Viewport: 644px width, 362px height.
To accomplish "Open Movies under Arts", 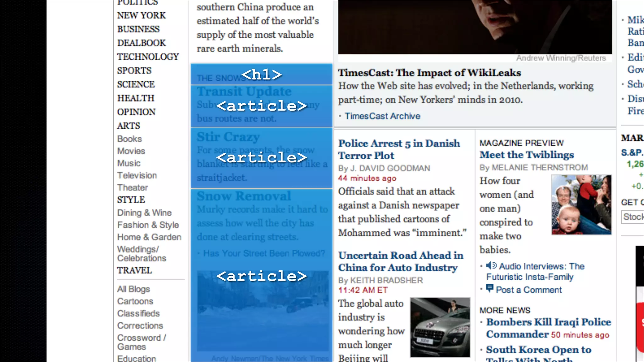I will [131, 151].
